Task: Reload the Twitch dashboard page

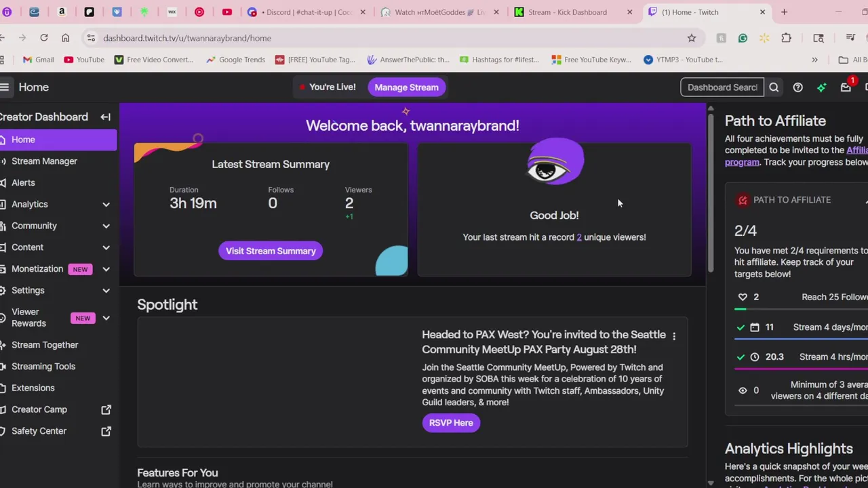Action: [x=43, y=38]
